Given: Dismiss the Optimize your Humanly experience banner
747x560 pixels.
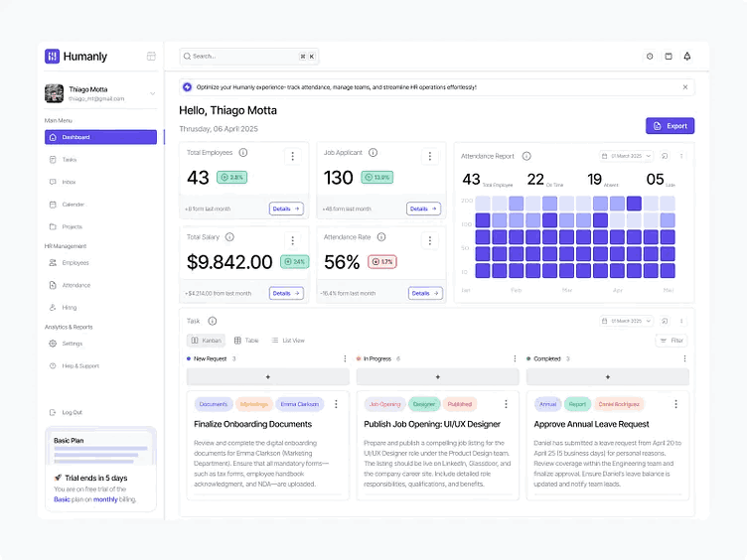Looking at the screenshot, I should point(685,87).
